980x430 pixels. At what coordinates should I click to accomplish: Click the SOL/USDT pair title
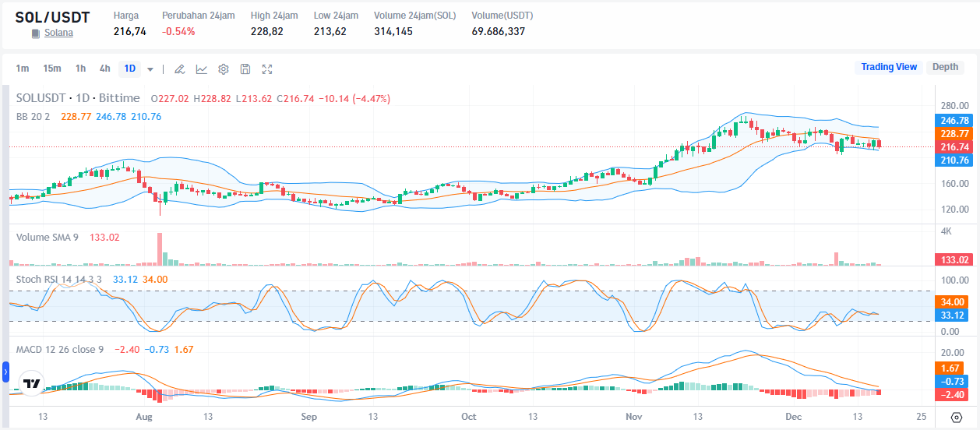pos(52,16)
